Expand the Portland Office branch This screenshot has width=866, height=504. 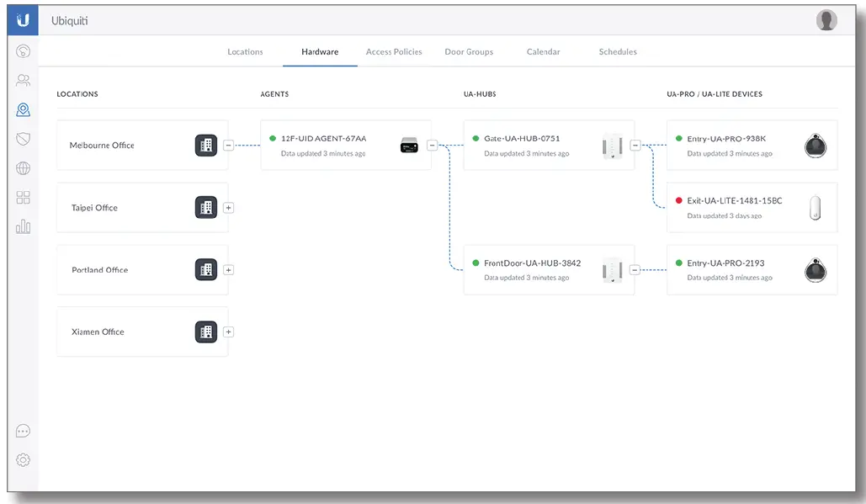[x=229, y=270]
